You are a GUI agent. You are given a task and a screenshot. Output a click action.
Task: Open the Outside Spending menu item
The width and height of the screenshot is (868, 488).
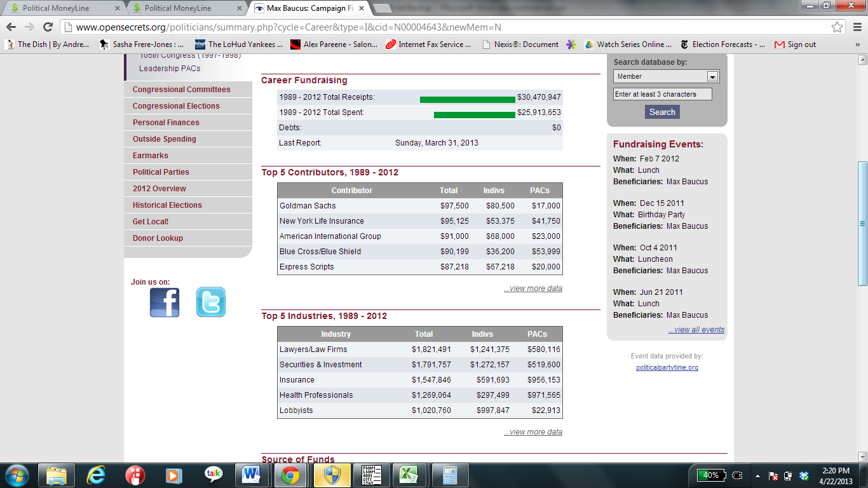(188, 139)
